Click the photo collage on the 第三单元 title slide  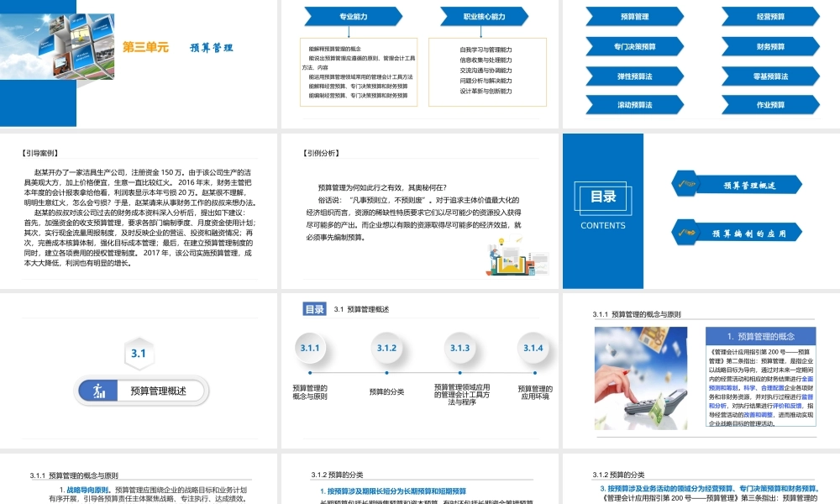(x=58, y=46)
